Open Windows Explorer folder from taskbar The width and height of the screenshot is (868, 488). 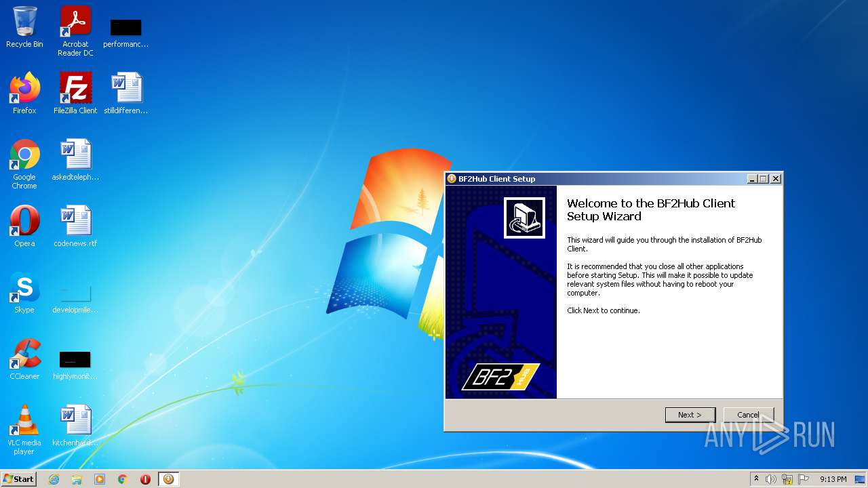tap(77, 479)
